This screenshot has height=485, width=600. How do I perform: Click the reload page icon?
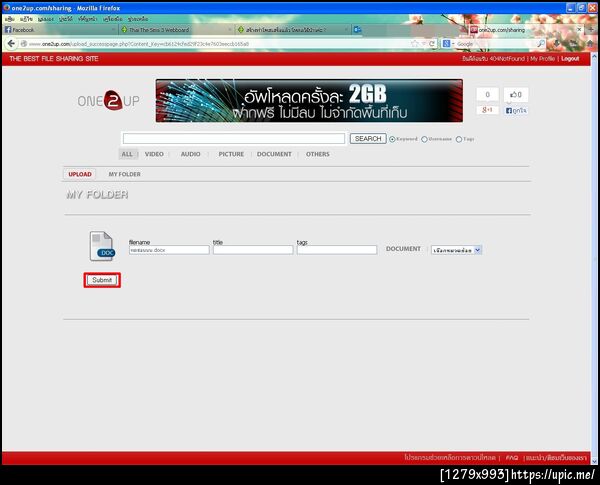coord(432,44)
